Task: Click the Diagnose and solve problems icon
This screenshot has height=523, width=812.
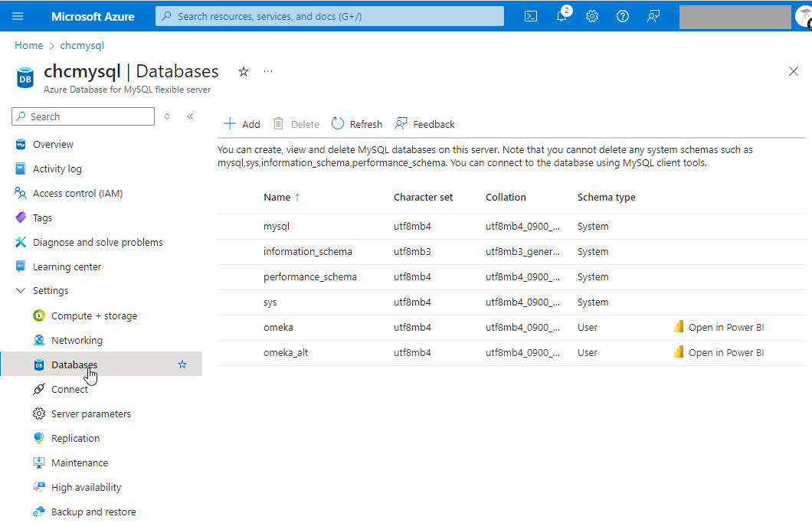Action: [x=21, y=242]
